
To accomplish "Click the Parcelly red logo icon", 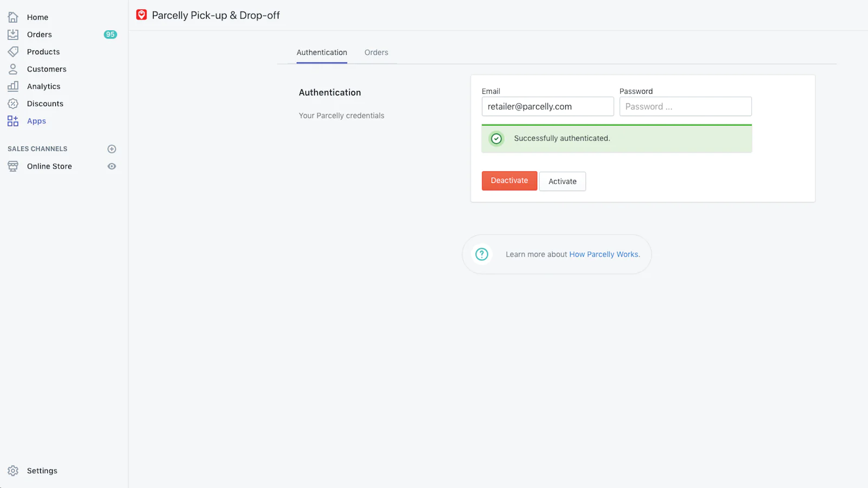I will click(x=142, y=15).
